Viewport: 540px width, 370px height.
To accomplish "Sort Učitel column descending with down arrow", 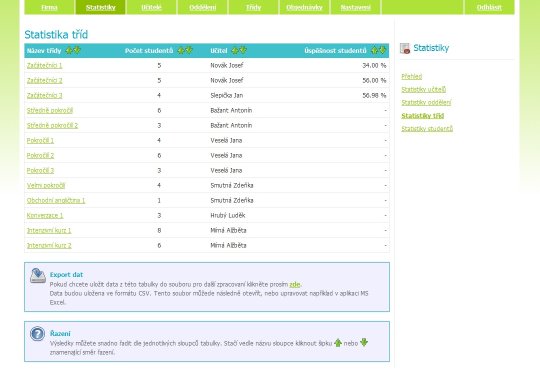I will pyautogui.click(x=243, y=50).
